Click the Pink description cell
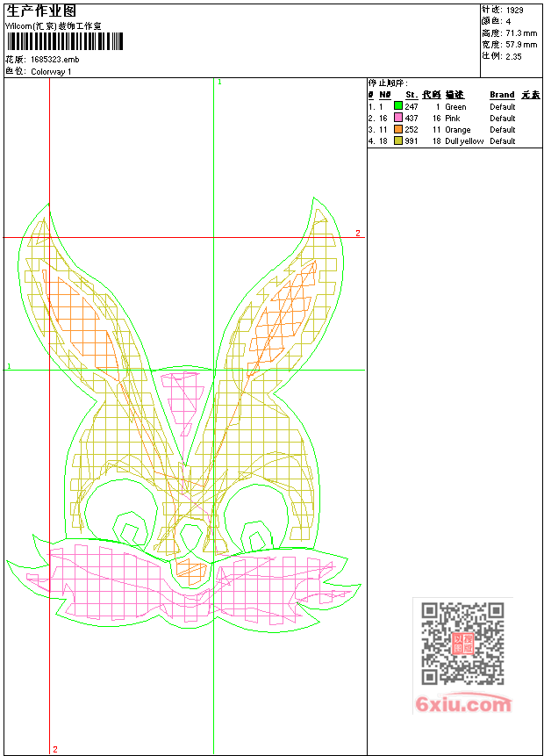This screenshot has height=756, width=544. point(453,119)
